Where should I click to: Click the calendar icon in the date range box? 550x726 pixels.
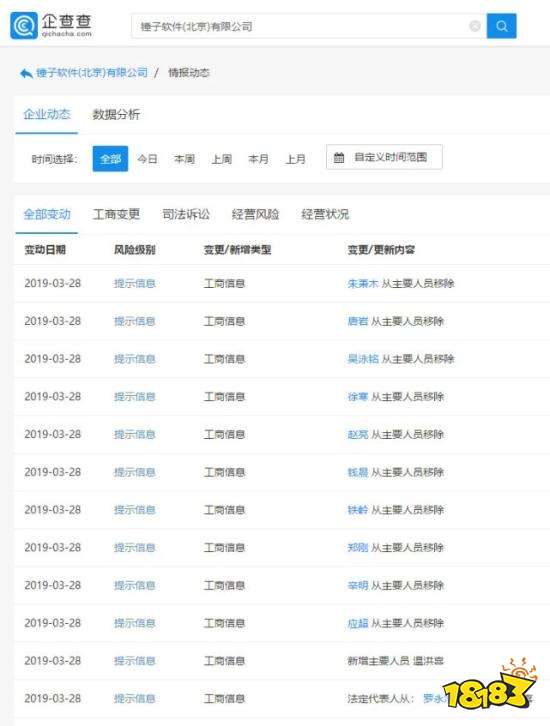(x=339, y=157)
